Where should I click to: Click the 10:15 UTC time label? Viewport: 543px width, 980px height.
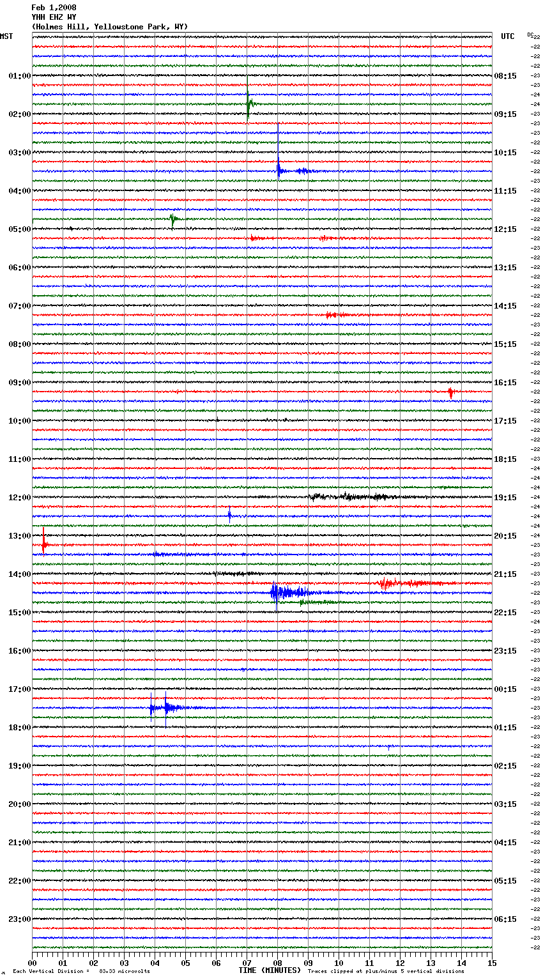pos(505,153)
